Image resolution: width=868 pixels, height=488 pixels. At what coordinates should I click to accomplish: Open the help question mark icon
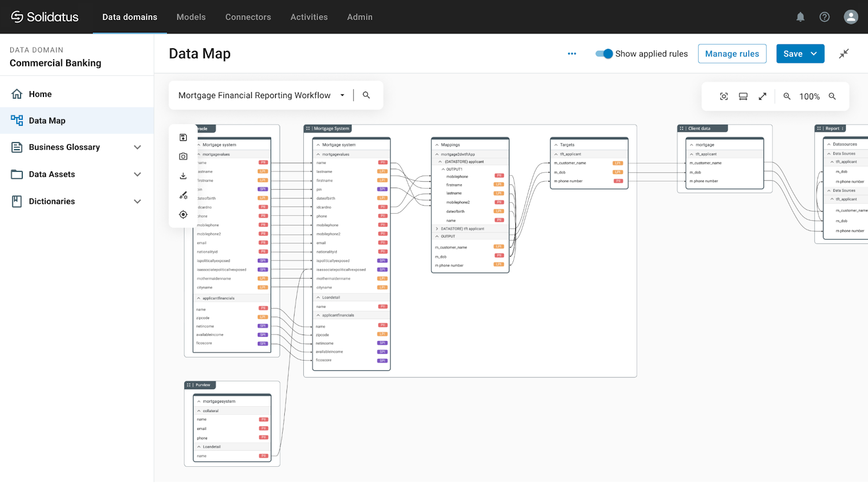825,17
